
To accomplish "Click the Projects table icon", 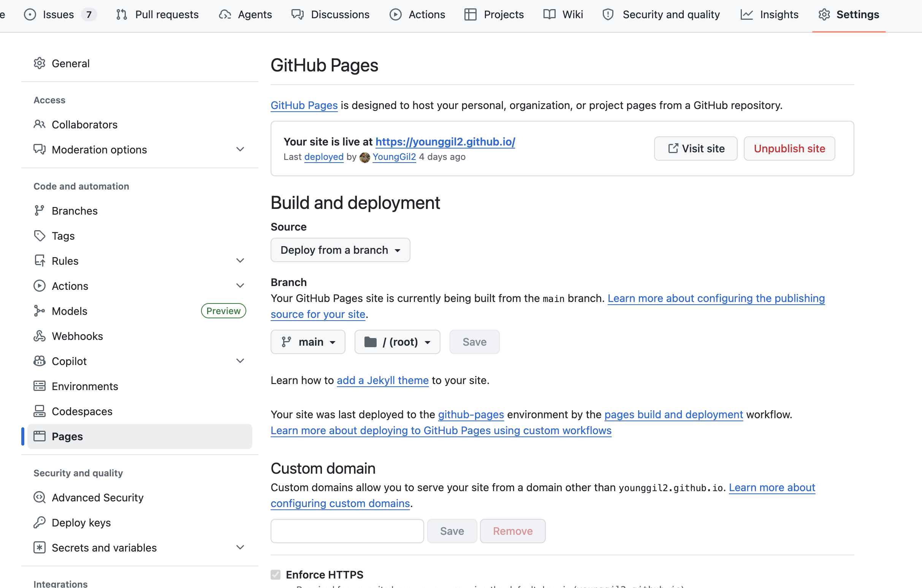I will pyautogui.click(x=470, y=14).
